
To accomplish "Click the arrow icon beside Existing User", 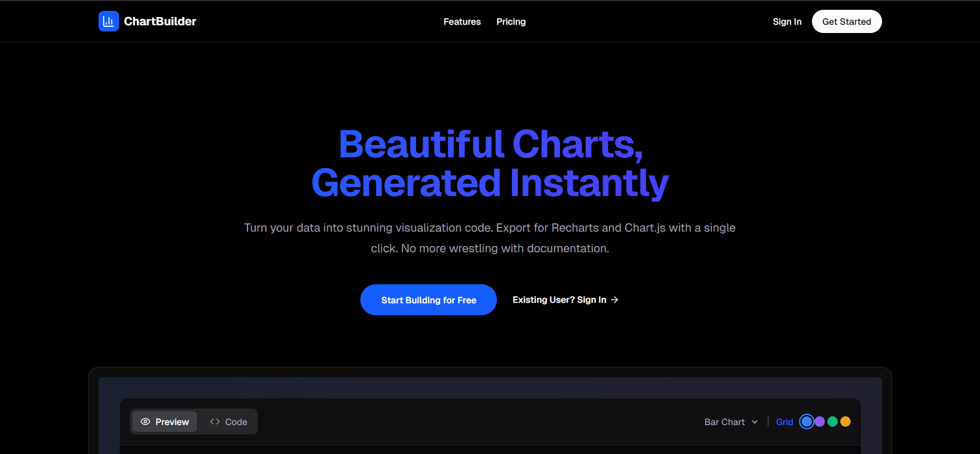I will [x=614, y=300].
